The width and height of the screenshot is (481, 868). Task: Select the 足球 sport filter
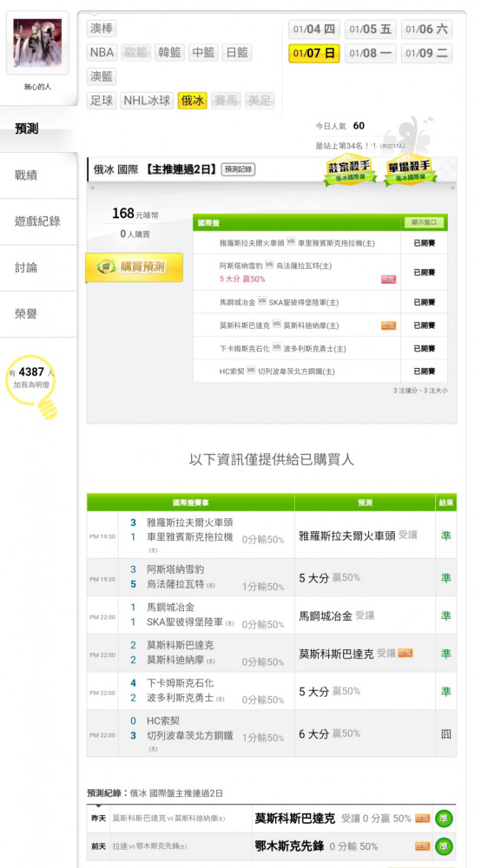click(102, 101)
